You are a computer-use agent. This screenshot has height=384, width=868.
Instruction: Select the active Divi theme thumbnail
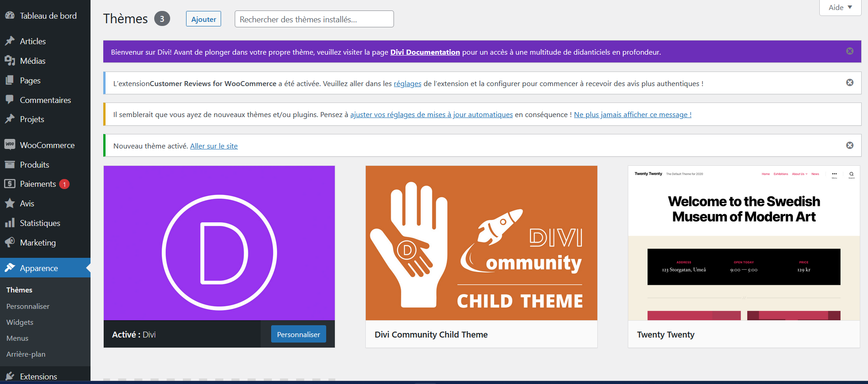219,243
